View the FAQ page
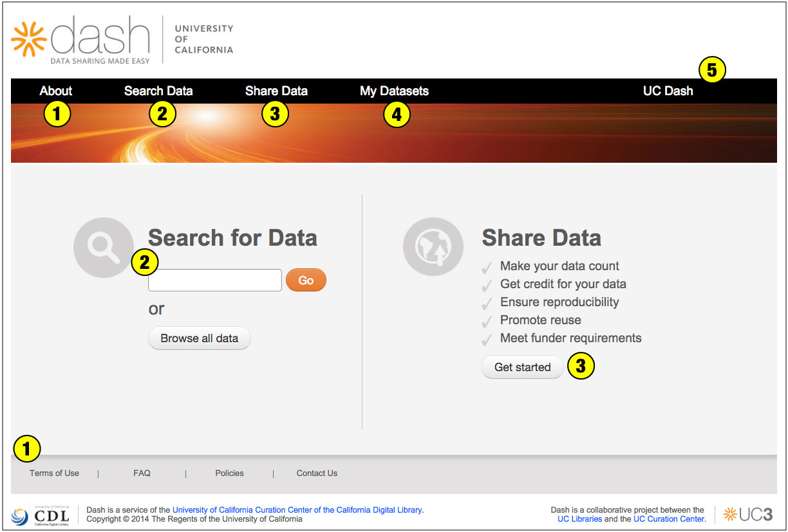 [142, 473]
